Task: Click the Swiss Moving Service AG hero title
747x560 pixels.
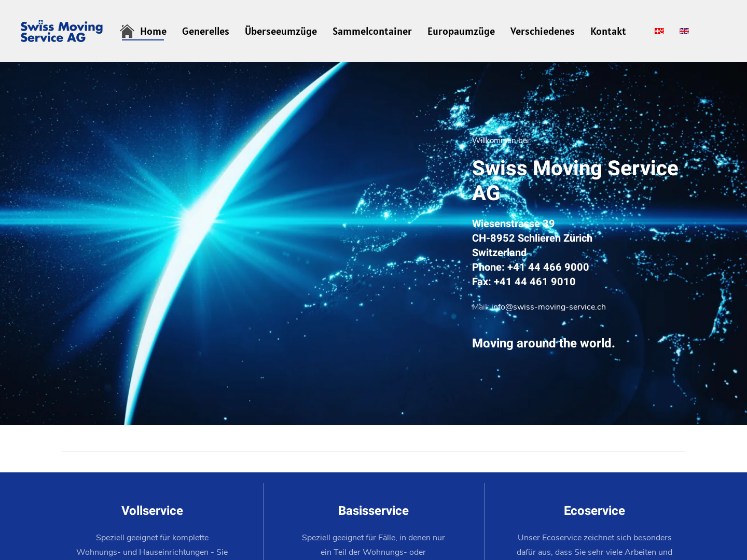Action: pos(575,180)
